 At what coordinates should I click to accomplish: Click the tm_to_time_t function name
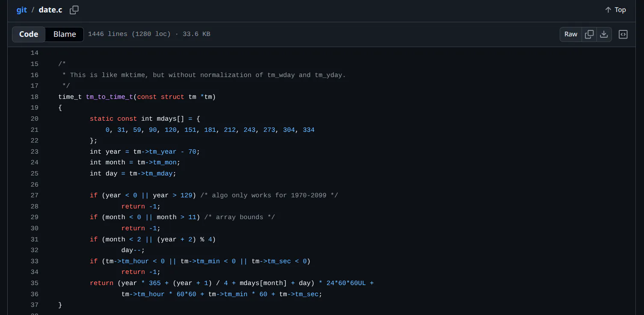coord(110,97)
